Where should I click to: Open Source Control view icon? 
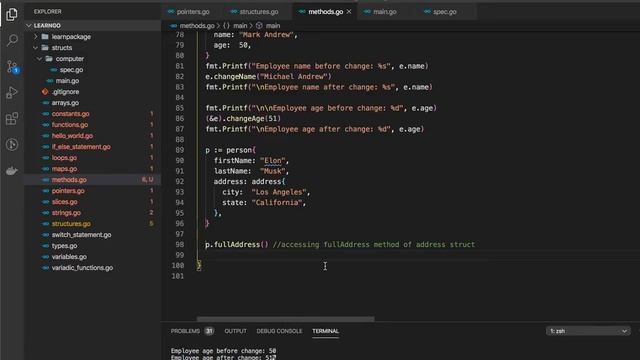coord(12,67)
